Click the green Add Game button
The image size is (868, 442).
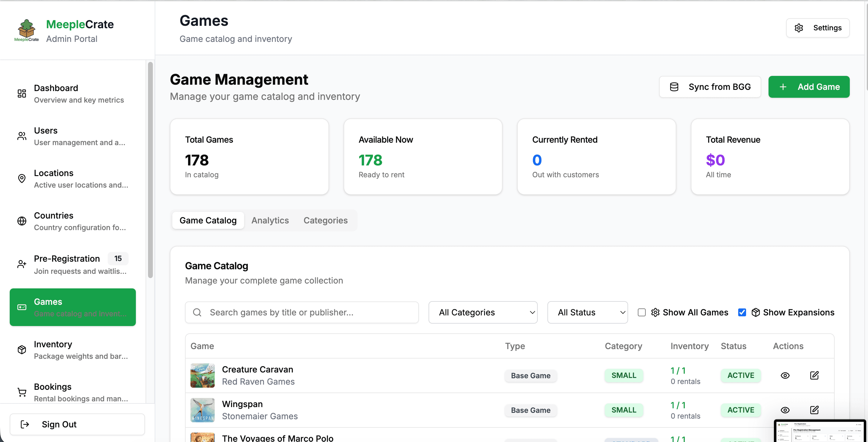point(809,87)
